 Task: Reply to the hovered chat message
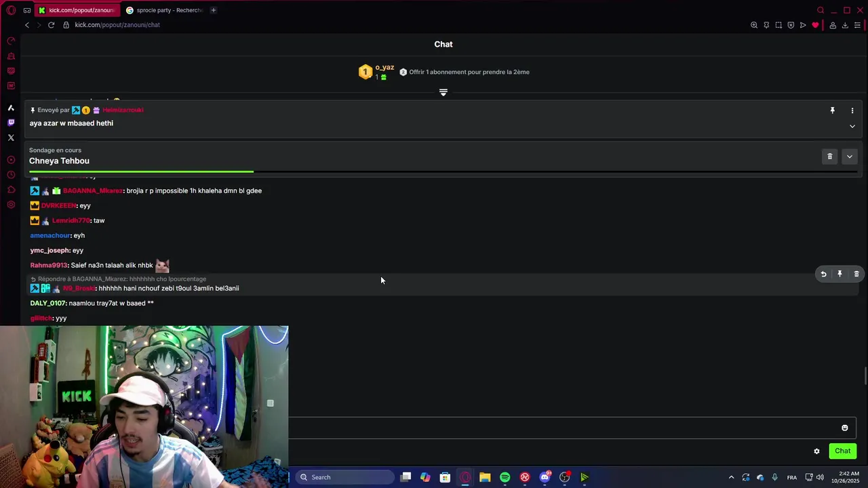coord(823,274)
